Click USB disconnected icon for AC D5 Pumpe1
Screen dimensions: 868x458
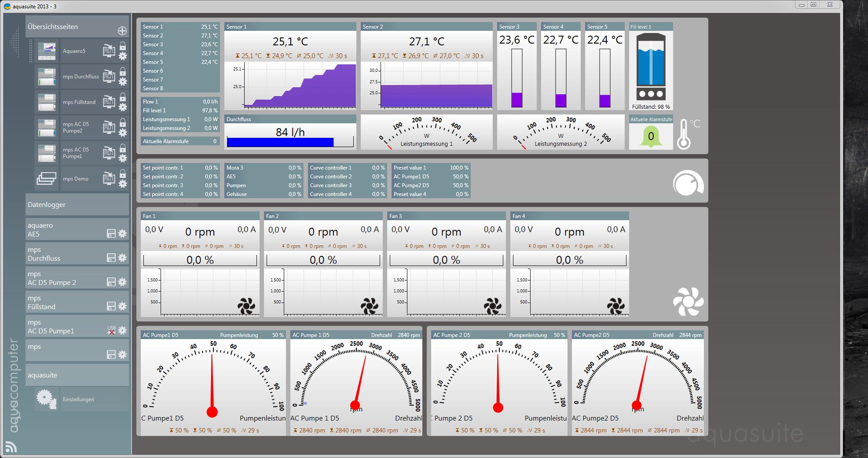[x=111, y=330]
